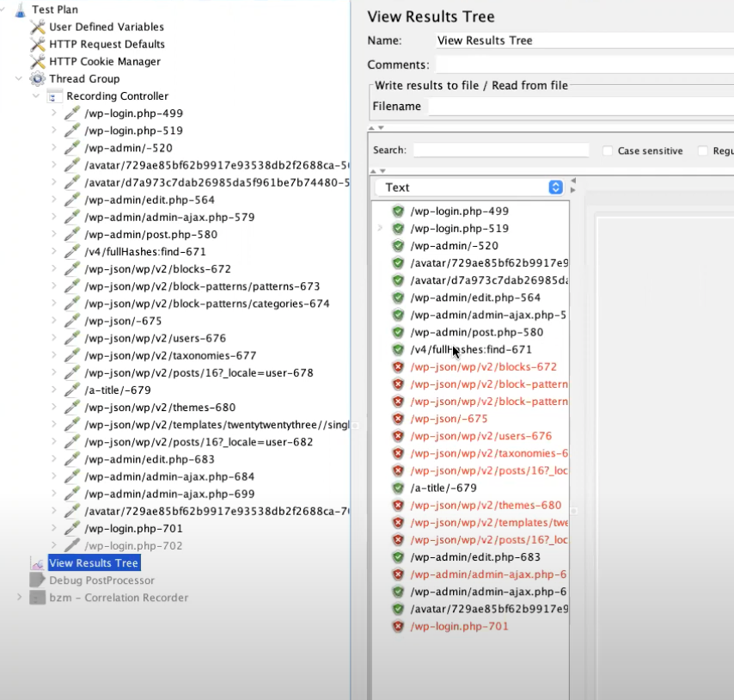Click the bzm Correlation Recorder icon
This screenshot has height=700, width=734.
tap(38, 598)
